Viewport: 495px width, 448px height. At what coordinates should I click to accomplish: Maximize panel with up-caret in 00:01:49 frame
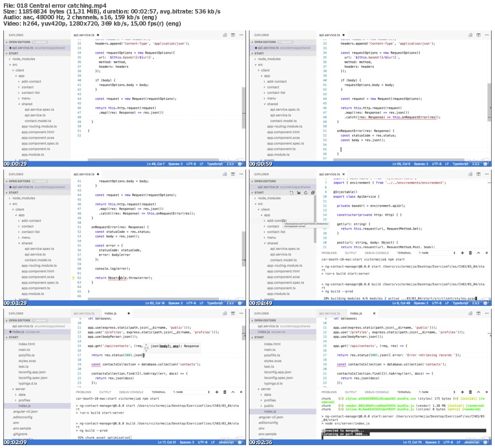coord(479,253)
